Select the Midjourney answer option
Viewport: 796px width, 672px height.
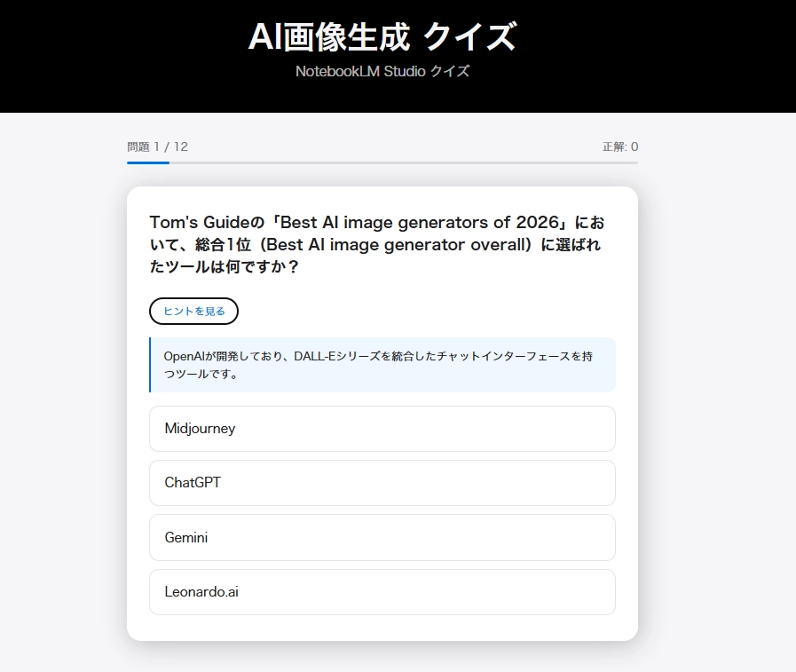(x=382, y=429)
